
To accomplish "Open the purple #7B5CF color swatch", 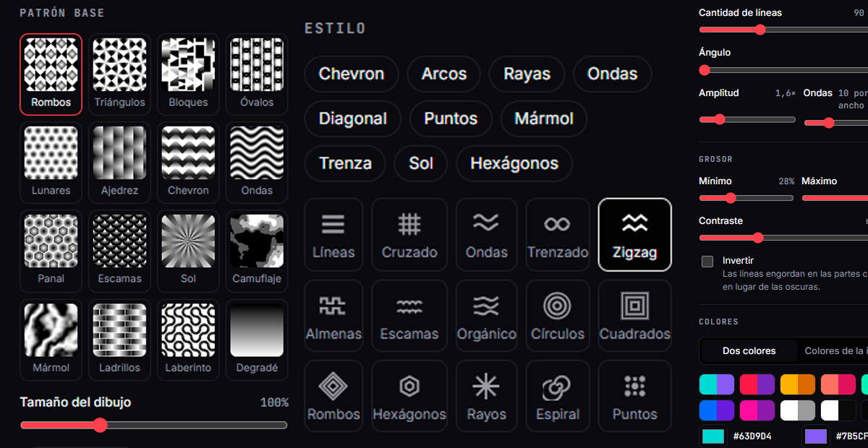I will 815,436.
